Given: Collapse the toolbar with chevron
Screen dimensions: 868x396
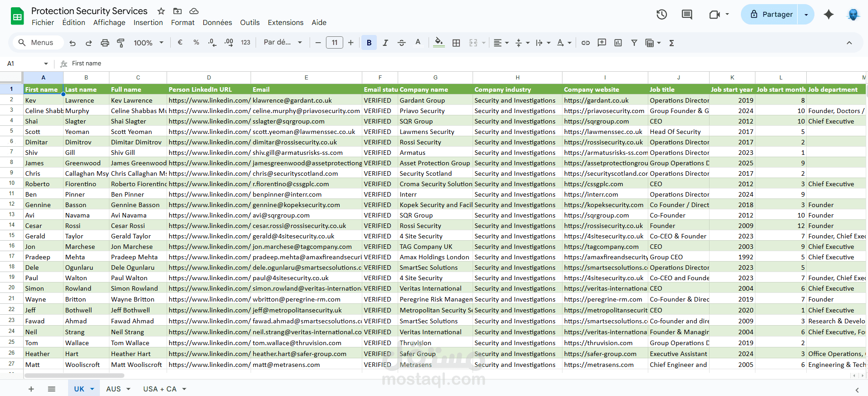Looking at the screenshot, I should point(849,43).
